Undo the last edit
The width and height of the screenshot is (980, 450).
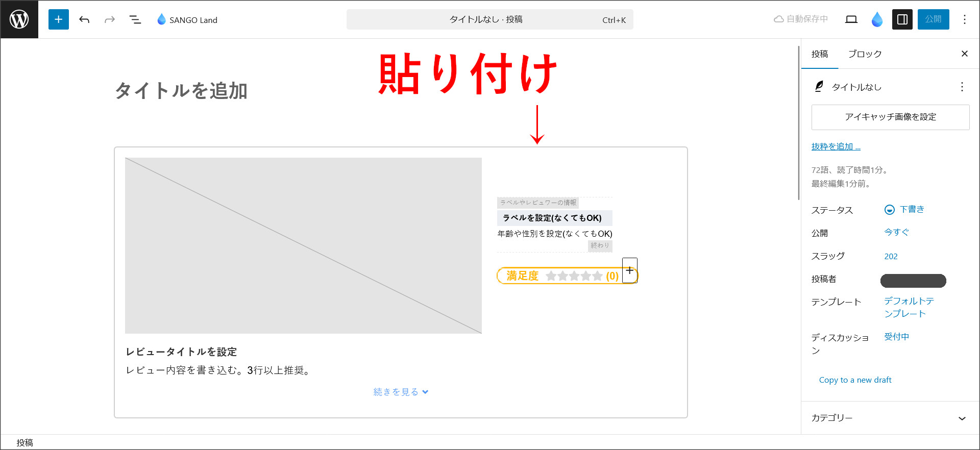84,19
